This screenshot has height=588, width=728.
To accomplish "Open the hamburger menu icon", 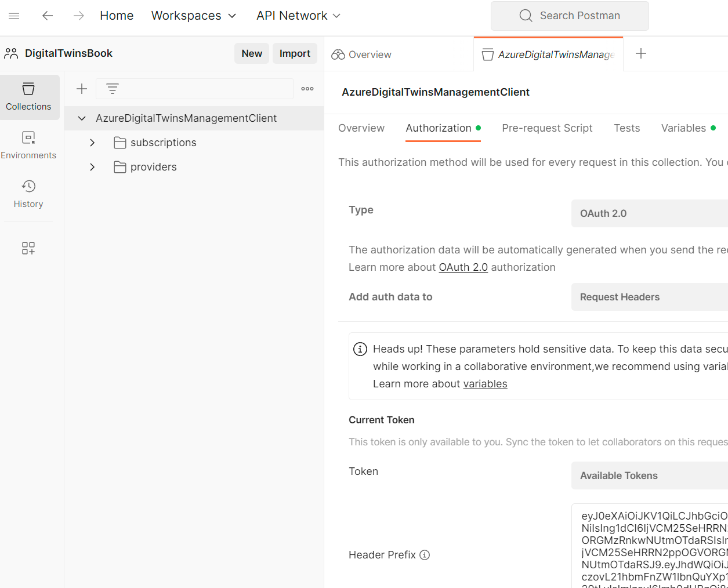I will pyautogui.click(x=14, y=16).
